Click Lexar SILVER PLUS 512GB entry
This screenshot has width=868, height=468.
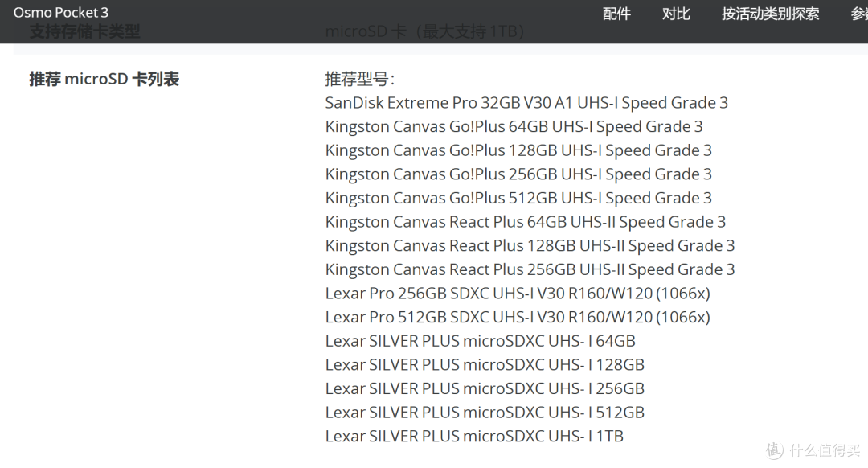tap(485, 412)
